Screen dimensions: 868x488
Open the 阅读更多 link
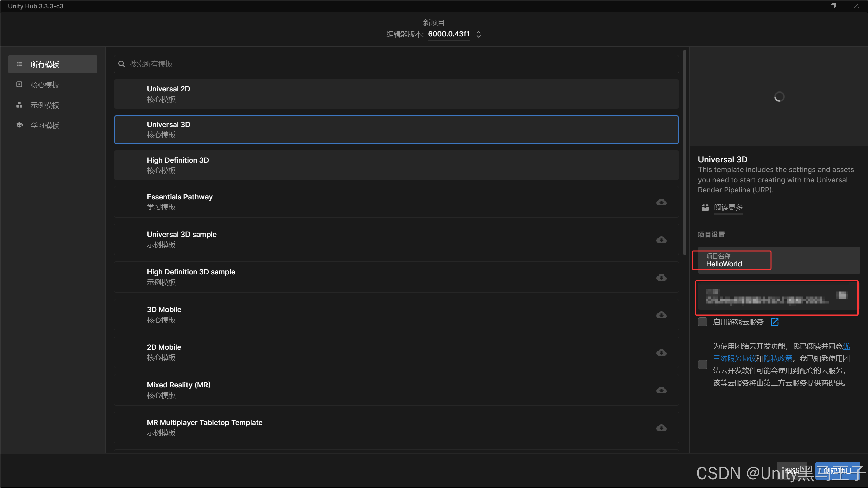[x=728, y=207]
